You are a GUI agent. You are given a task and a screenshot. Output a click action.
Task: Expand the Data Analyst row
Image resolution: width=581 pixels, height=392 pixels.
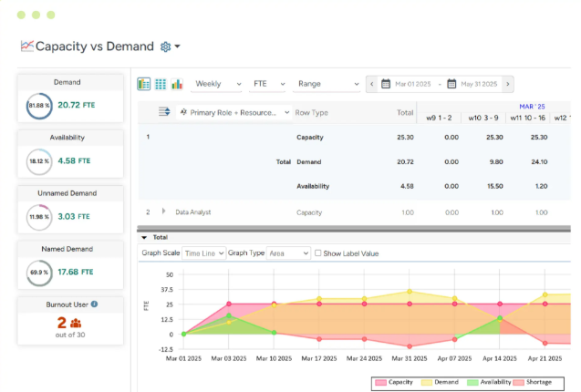point(165,211)
